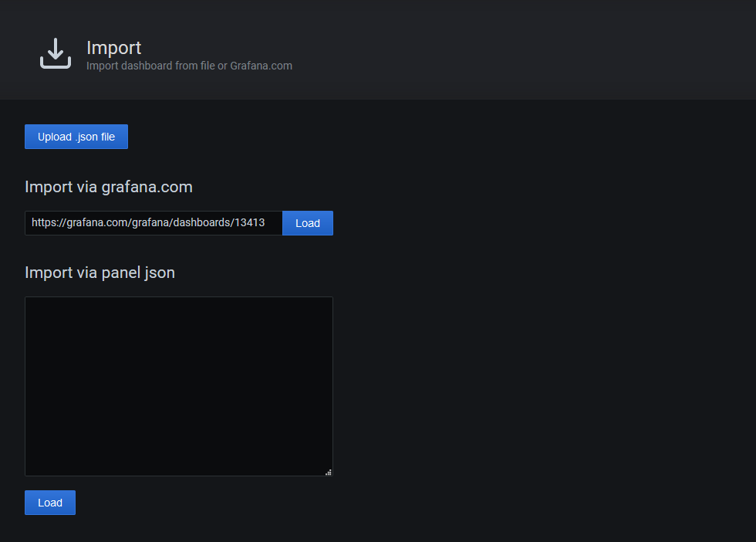Click inside the empty panel JSON textarea
This screenshot has width=756, height=542.
click(179, 386)
